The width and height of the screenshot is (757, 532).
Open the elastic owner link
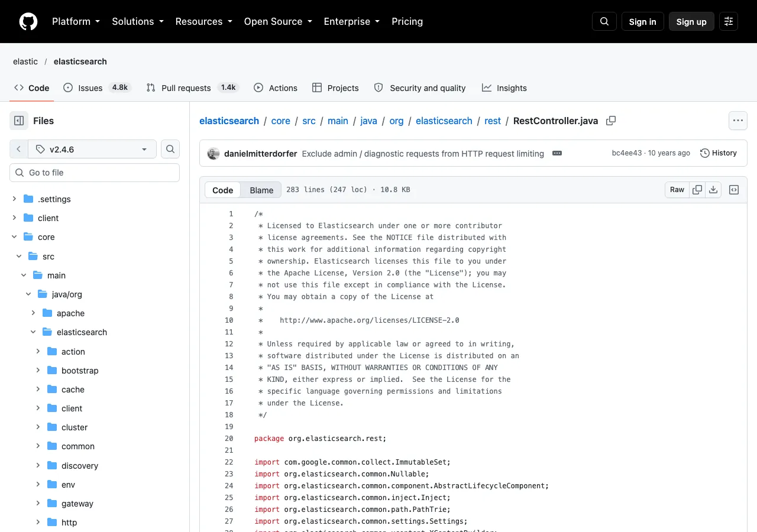[25, 61]
